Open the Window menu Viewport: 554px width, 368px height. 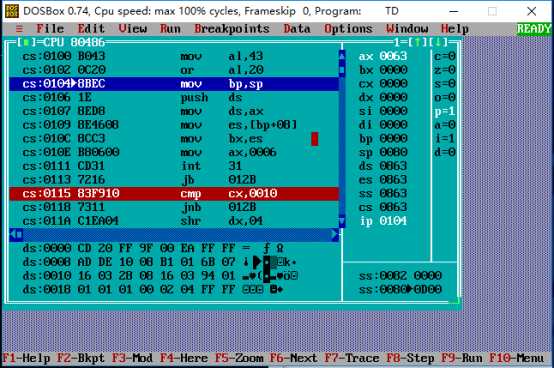[407, 29]
